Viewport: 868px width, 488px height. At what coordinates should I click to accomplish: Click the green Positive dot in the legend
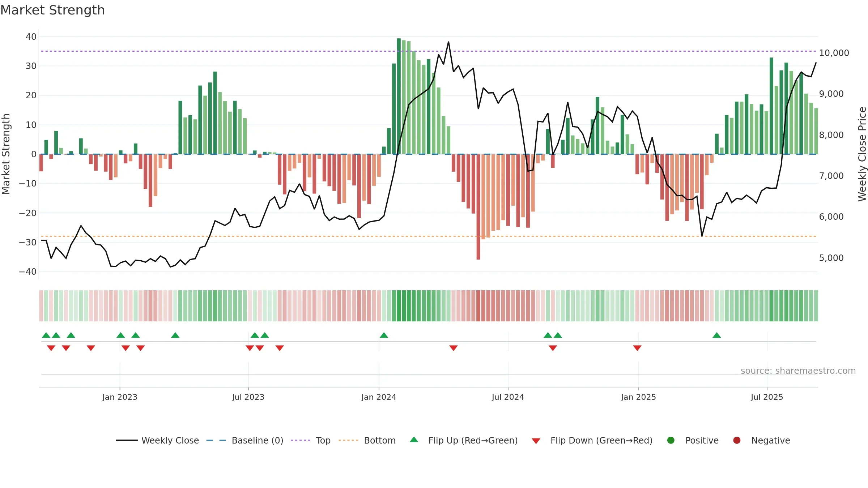pos(671,440)
